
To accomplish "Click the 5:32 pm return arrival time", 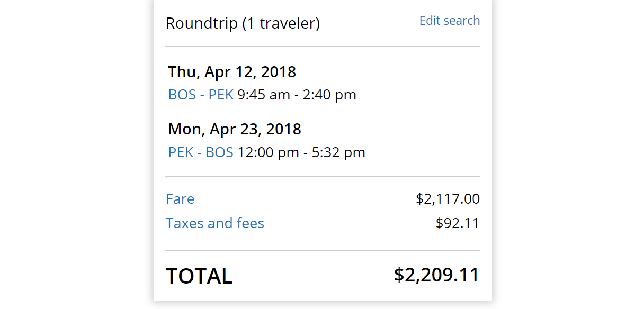I will click(x=338, y=152).
